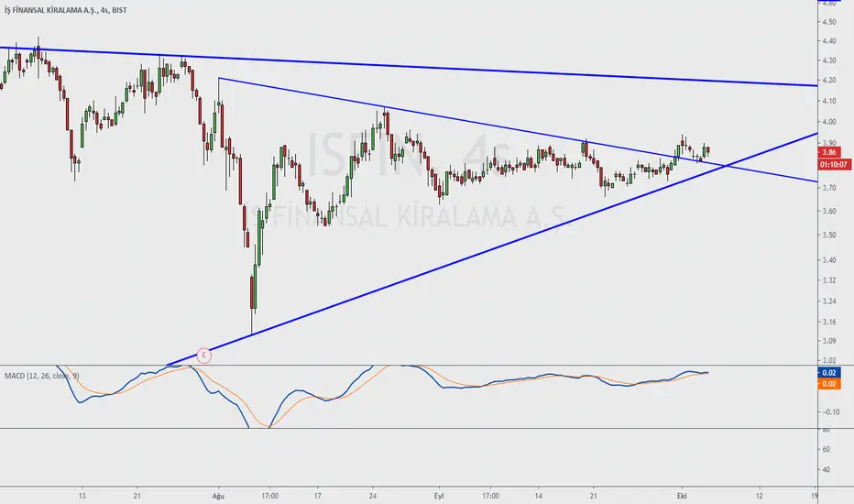854x504 pixels.
Task: Click the 4.50 price axis label
Action: coord(829,22)
